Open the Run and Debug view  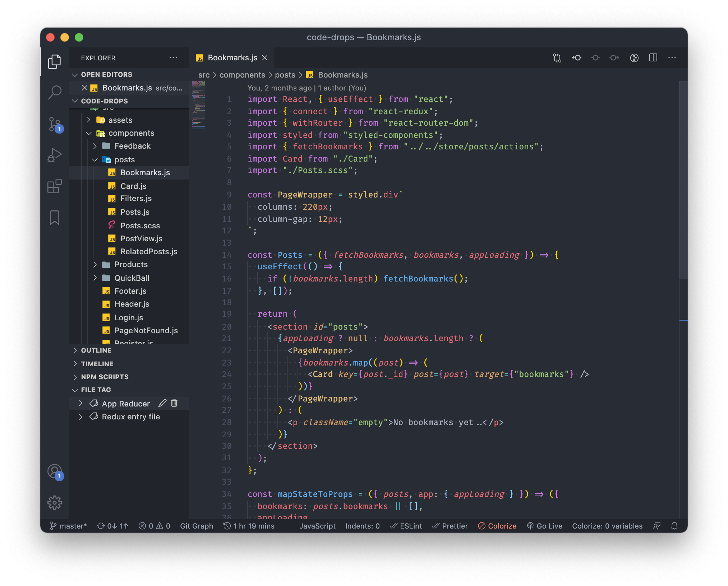[55, 155]
